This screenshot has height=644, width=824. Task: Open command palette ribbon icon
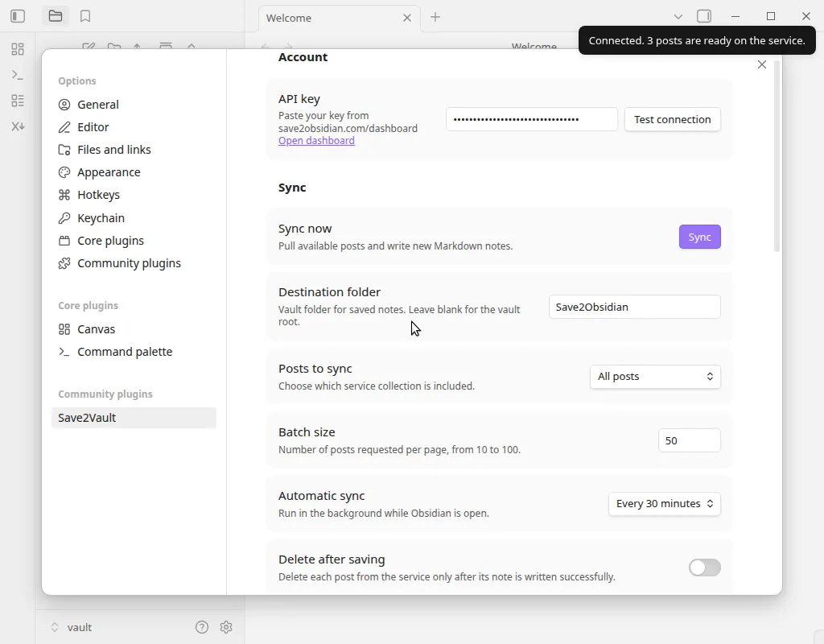coord(18,75)
